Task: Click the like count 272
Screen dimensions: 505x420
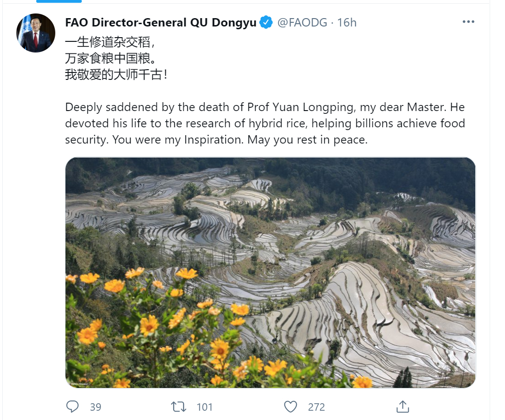Action: click(316, 407)
